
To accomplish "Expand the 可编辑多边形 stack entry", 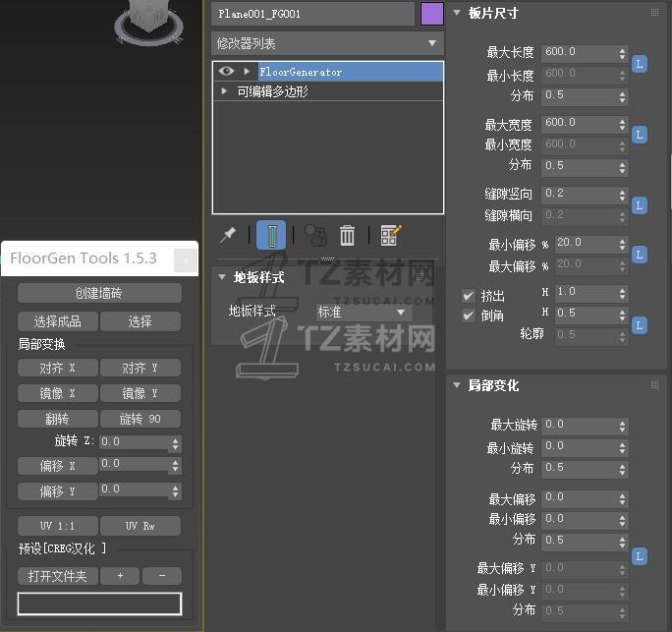I will (x=224, y=90).
